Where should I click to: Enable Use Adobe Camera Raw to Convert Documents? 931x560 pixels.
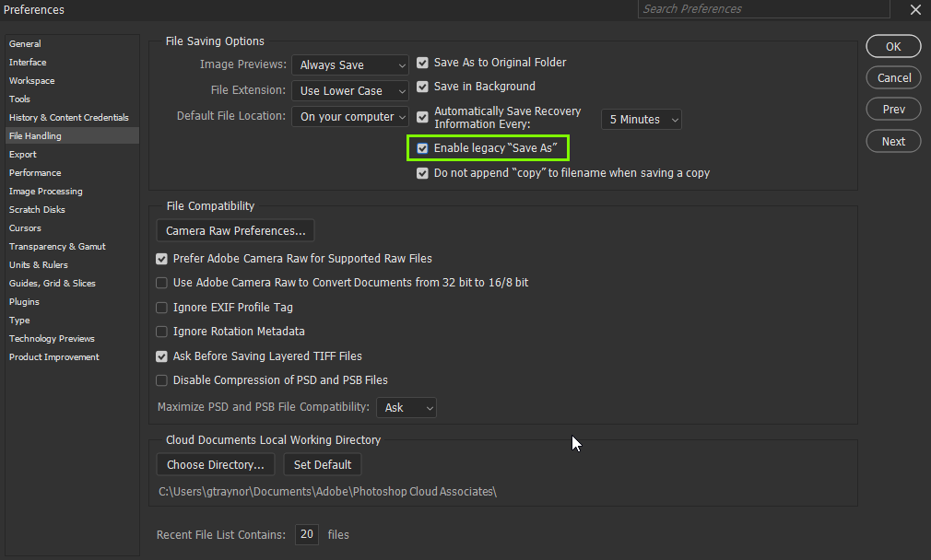point(161,283)
